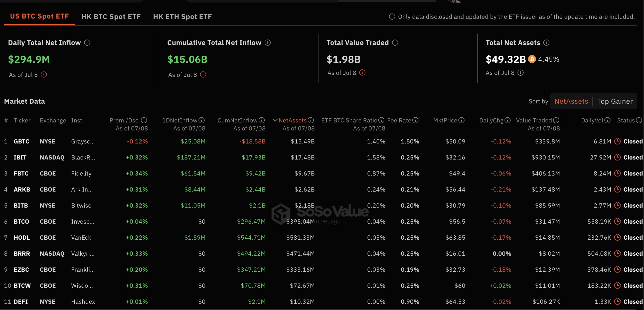Open BTCO ticker row
Image resolution: width=644 pixels, height=310 pixels.
[22, 221]
